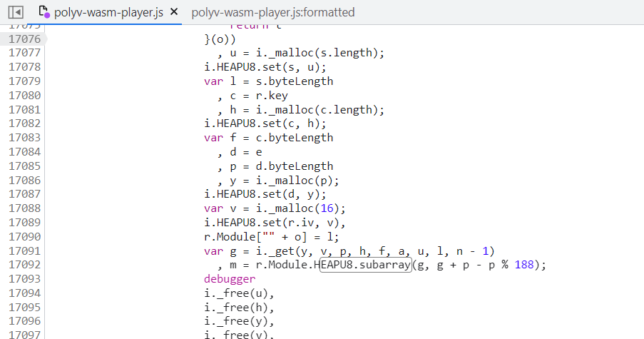Viewport: 644px width, 339px height.
Task: Click line number 17090 in gutter
Action: pos(25,237)
